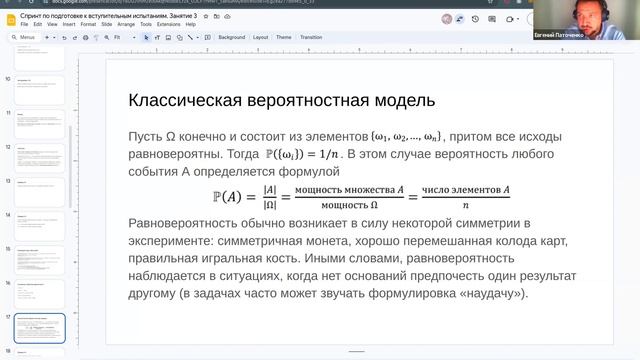Add a new slide with plus button
Viewport: 640px width, 360px height.
(47, 37)
